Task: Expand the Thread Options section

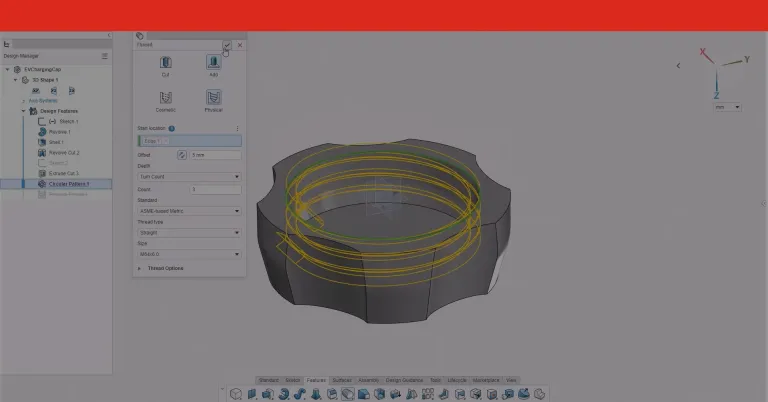Action: tap(140, 268)
